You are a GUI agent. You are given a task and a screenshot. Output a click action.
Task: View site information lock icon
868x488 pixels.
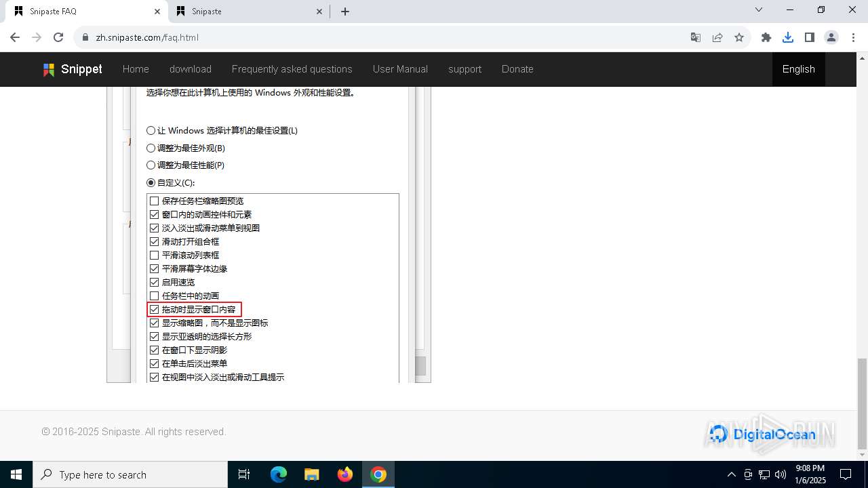(x=85, y=37)
